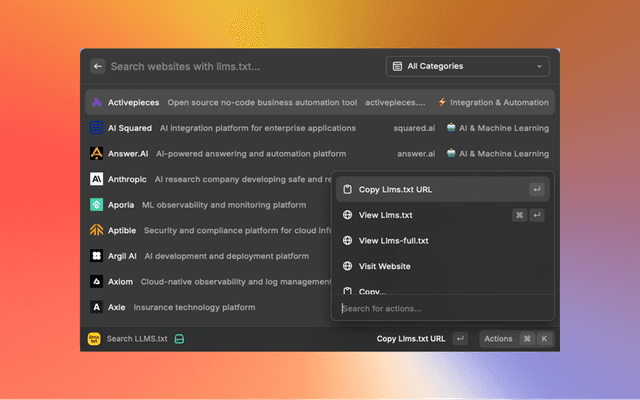Click the Anthropic logo icon
Image resolution: width=640 pixels, height=400 pixels.
(x=97, y=179)
